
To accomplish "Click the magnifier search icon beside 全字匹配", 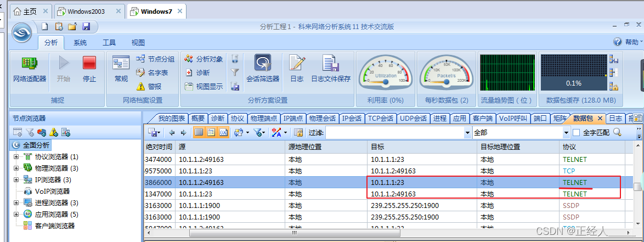I will click(617, 132).
